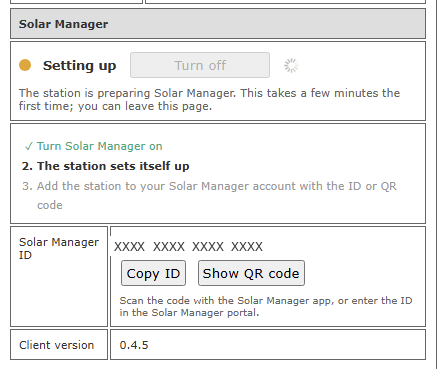Click the Solar Manager ID label cell
Image resolution: width=447 pixels, height=369 pixels.
tap(59, 276)
